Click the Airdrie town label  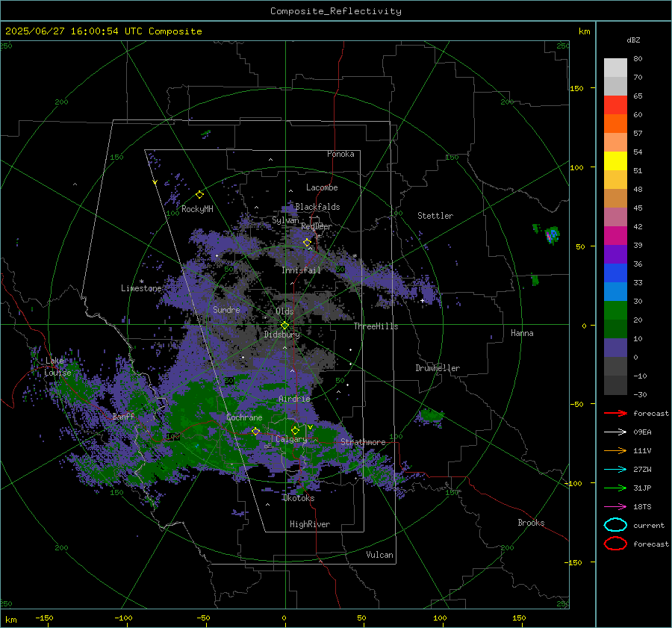[x=294, y=399]
